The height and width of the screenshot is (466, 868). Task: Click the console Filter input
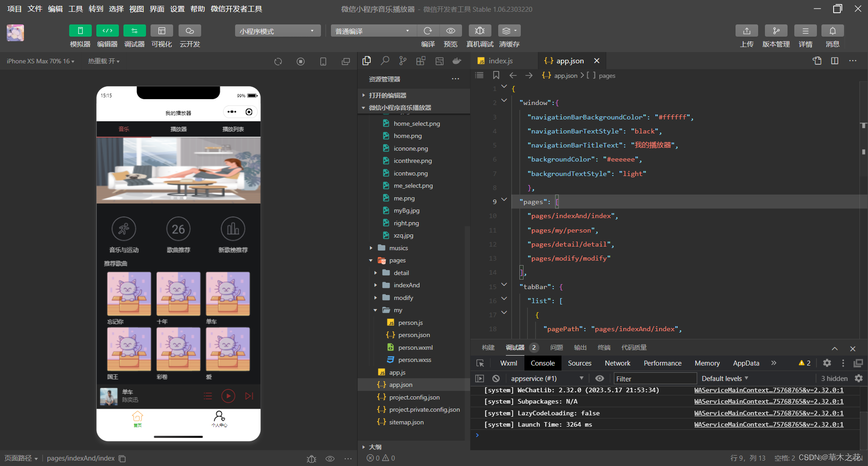tap(655, 379)
